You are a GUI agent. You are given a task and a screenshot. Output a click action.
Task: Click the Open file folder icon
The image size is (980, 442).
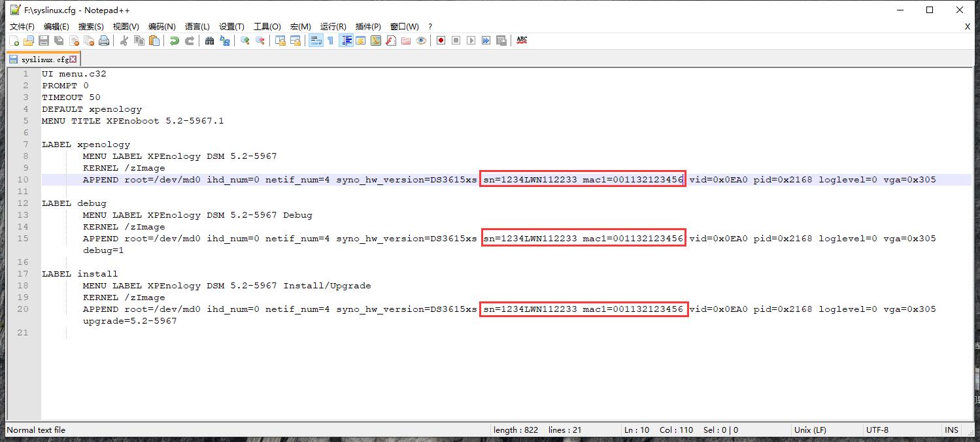(x=29, y=41)
